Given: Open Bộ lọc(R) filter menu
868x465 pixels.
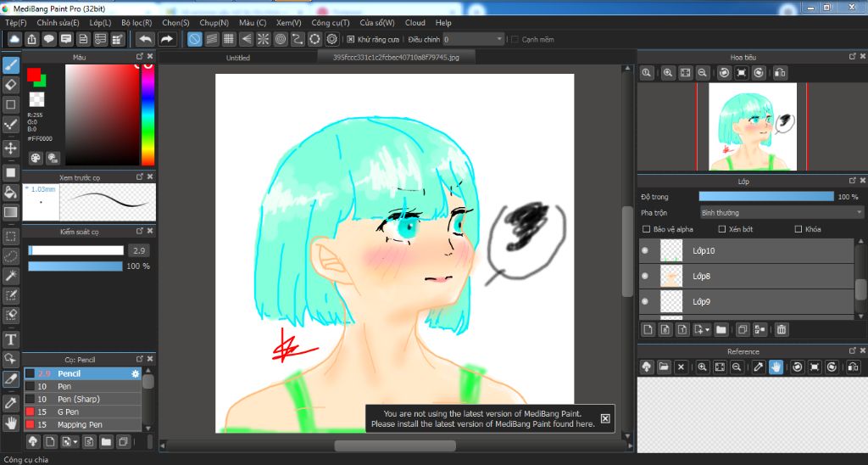Looking at the screenshot, I should [x=136, y=23].
